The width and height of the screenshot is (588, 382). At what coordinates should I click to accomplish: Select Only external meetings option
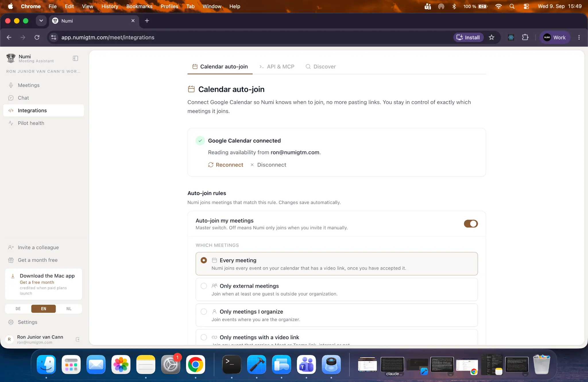(x=336, y=290)
